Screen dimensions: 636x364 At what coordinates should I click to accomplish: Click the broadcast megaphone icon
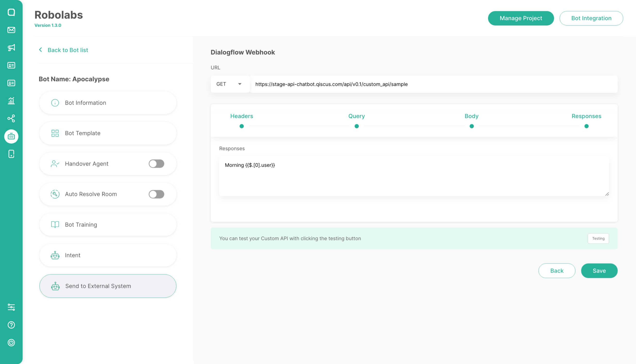tap(11, 48)
